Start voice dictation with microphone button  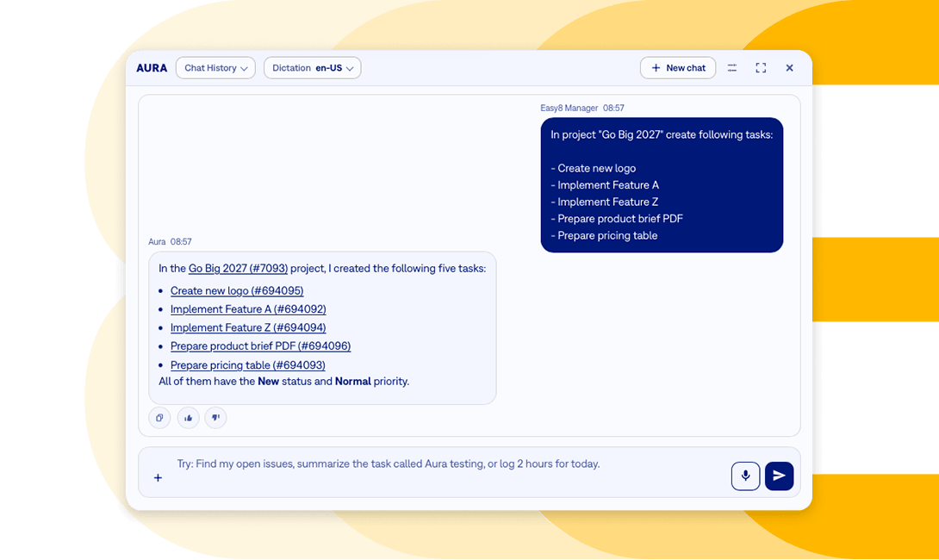[x=745, y=476]
